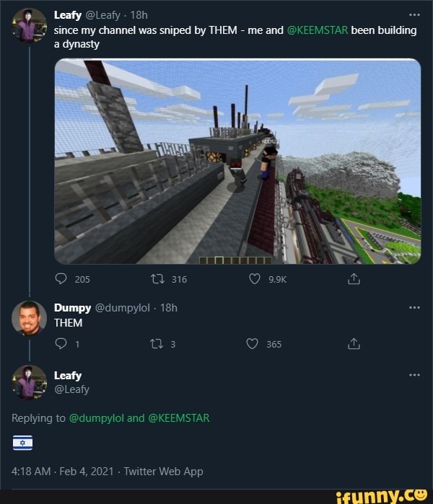
Task: Open Leafy's avatar on the reply tweet
Action: pos(29,382)
